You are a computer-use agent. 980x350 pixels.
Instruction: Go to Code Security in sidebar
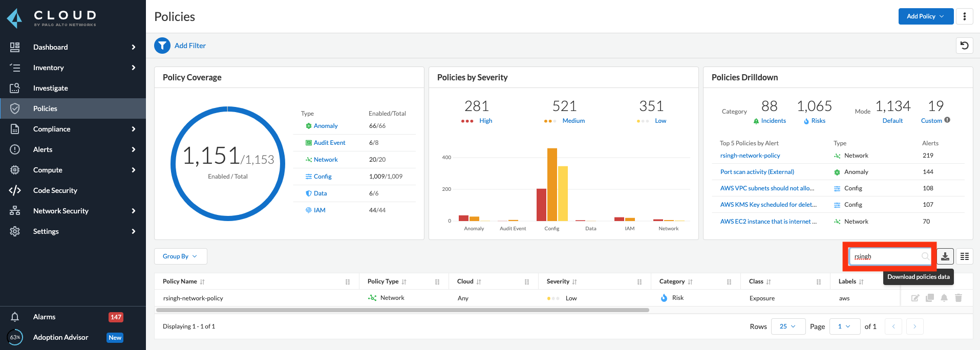pyautogui.click(x=55, y=190)
